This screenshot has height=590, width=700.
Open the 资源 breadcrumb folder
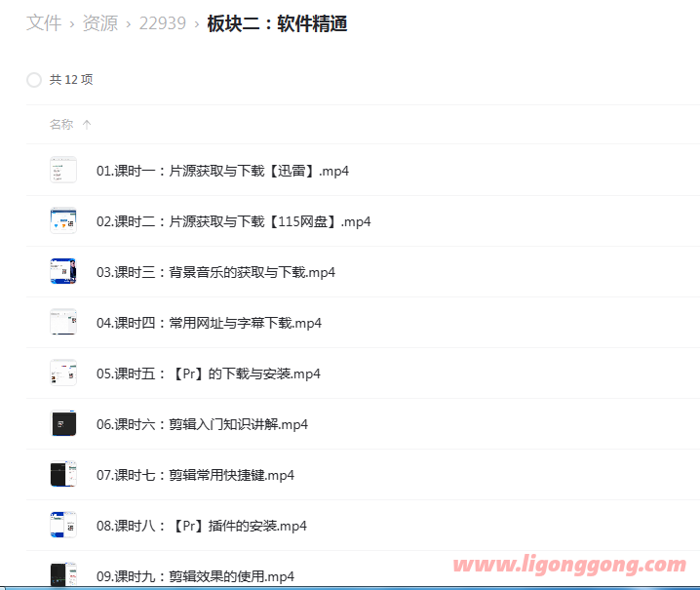[x=100, y=23]
